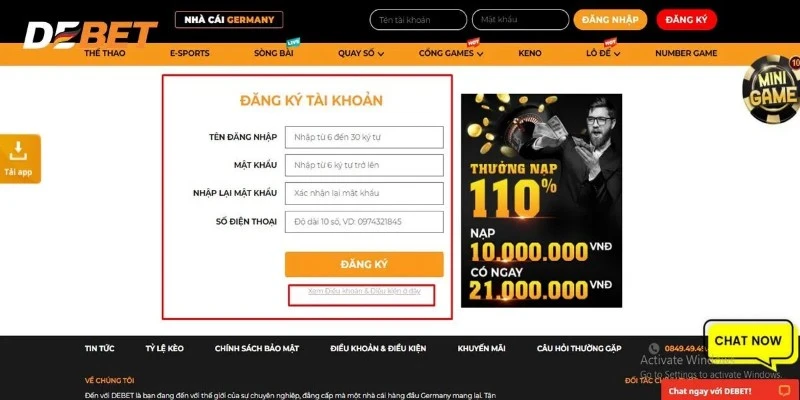Focus the Tên Đăng Nhập input field
Screen dimensions: 800x400
click(364, 137)
